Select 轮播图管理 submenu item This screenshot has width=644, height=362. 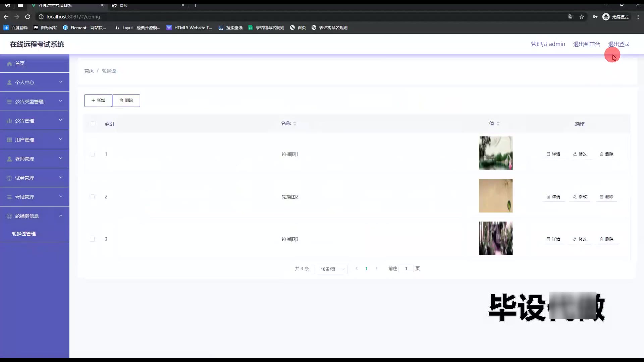point(24,234)
